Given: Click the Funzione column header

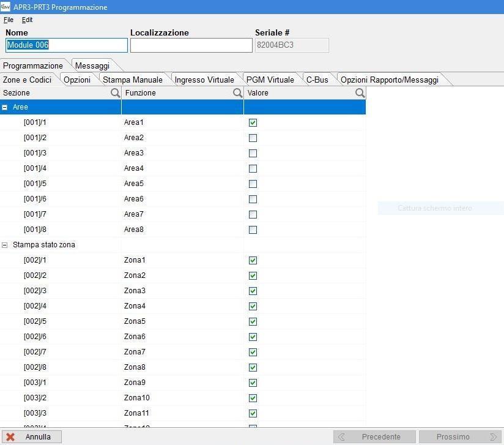Looking at the screenshot, I should click(x=182, y=93).
